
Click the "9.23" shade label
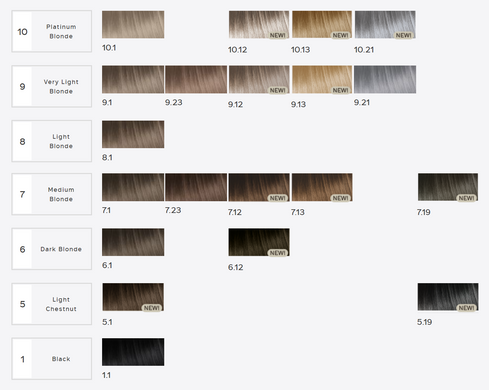click(173, 102)
